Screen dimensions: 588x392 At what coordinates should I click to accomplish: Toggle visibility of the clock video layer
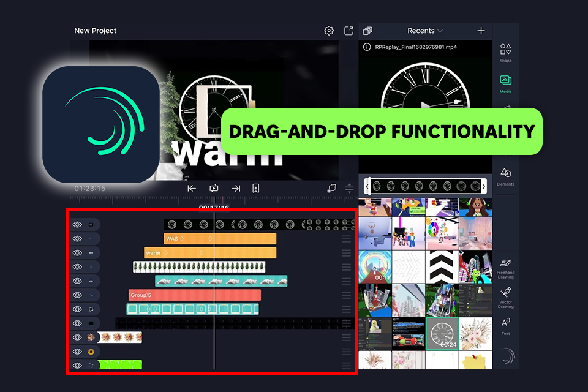[x=77, y=224]
